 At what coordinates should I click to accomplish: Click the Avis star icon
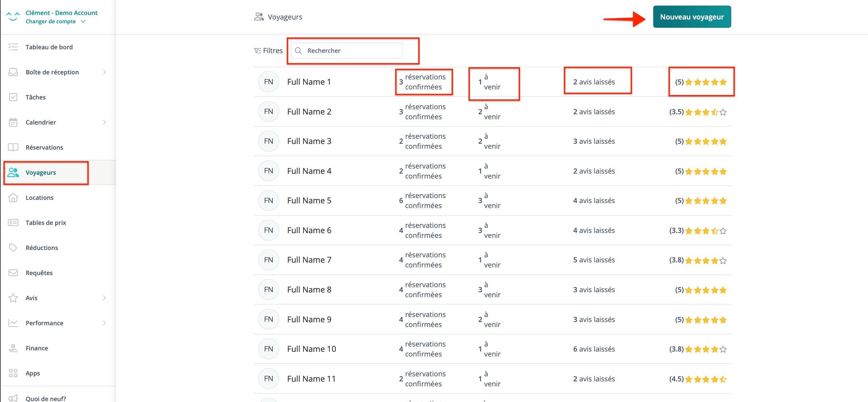(x=13, y=298)
